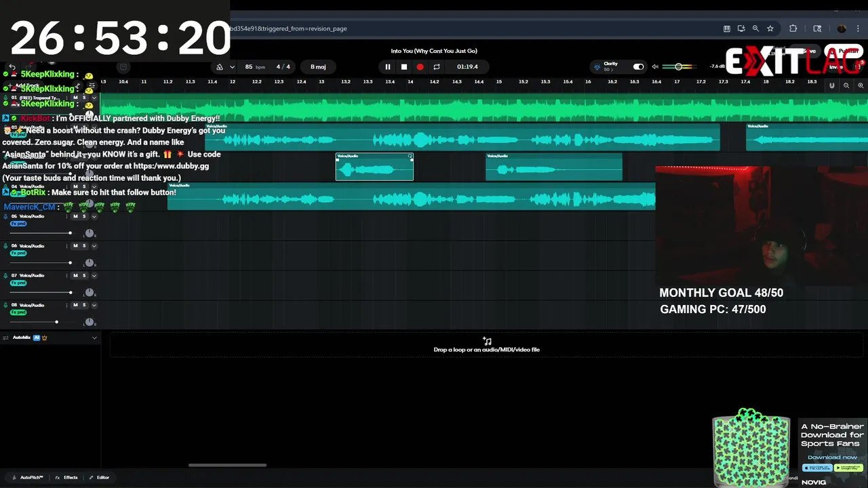
Task: Open metronome options dropdown arrow
Action: 232,66
